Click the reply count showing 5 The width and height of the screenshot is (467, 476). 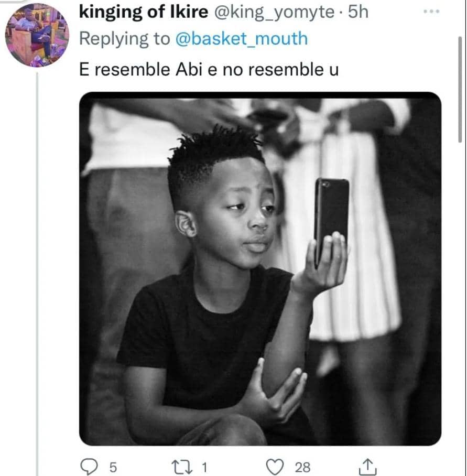113,467
